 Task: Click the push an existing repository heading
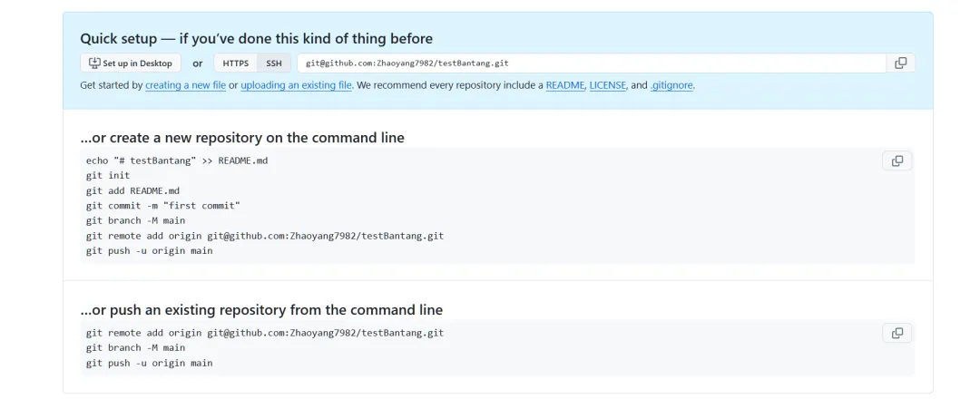pyautogui.click(x=261, y=310)
